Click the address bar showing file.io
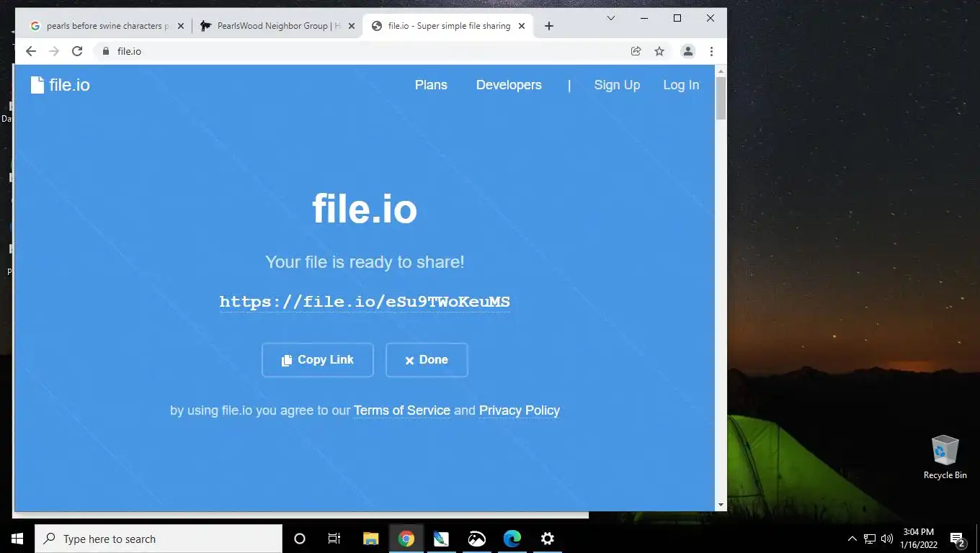This screenshot has height=553, width=980. 360,51
